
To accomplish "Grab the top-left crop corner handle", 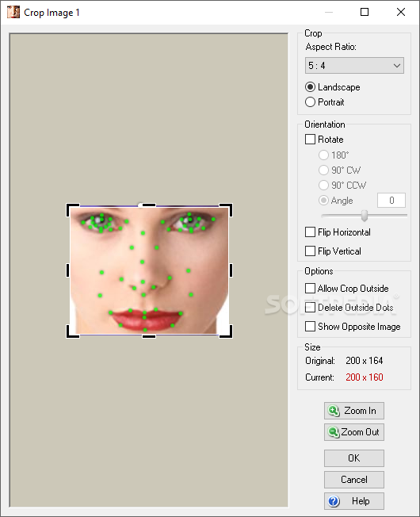I will click(x=73, y=209).
